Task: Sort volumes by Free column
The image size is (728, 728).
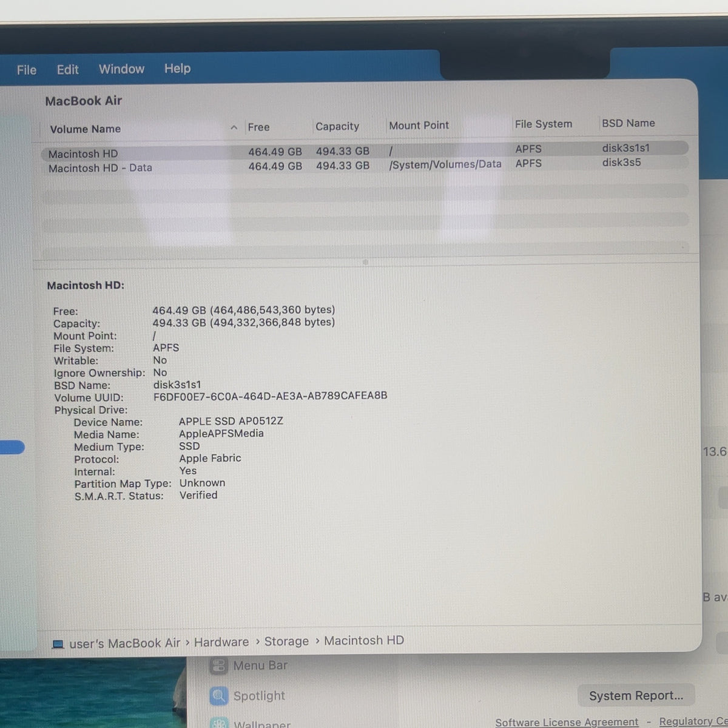Action: [x=258, y=127]
